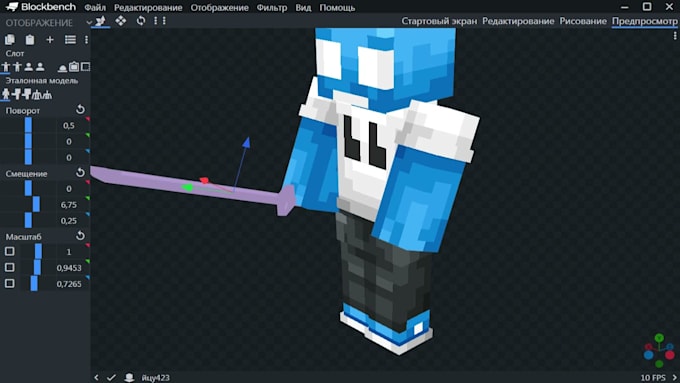Click rotation value field 0,5
The height and width of the screenshot is (383, 680).
69,125
